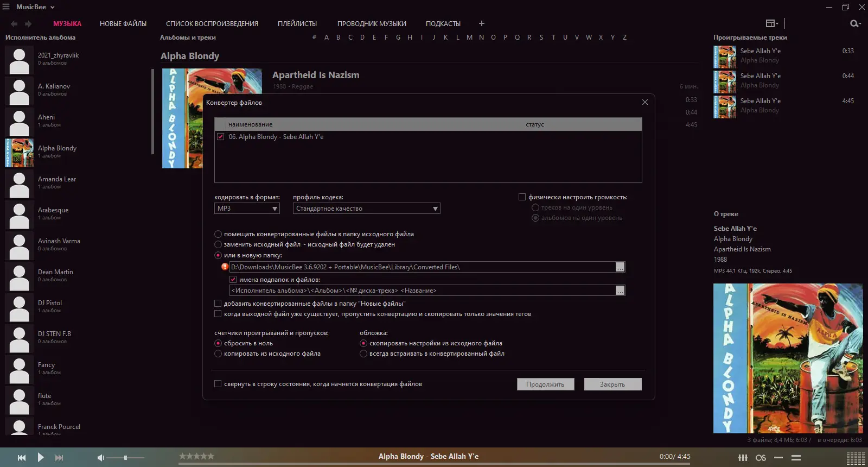Enable adding converted files to New Files

click(218, 304)
